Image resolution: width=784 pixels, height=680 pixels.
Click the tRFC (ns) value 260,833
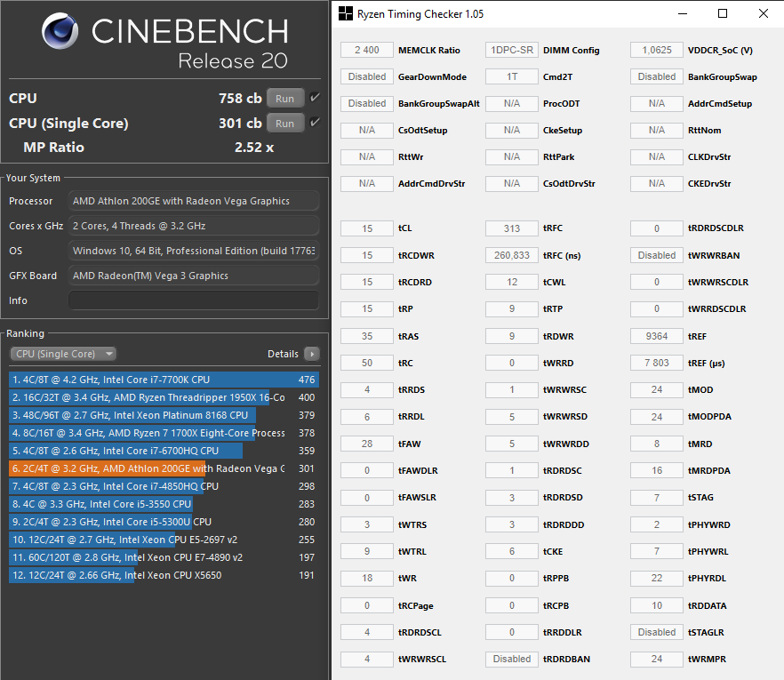point(512,255)
